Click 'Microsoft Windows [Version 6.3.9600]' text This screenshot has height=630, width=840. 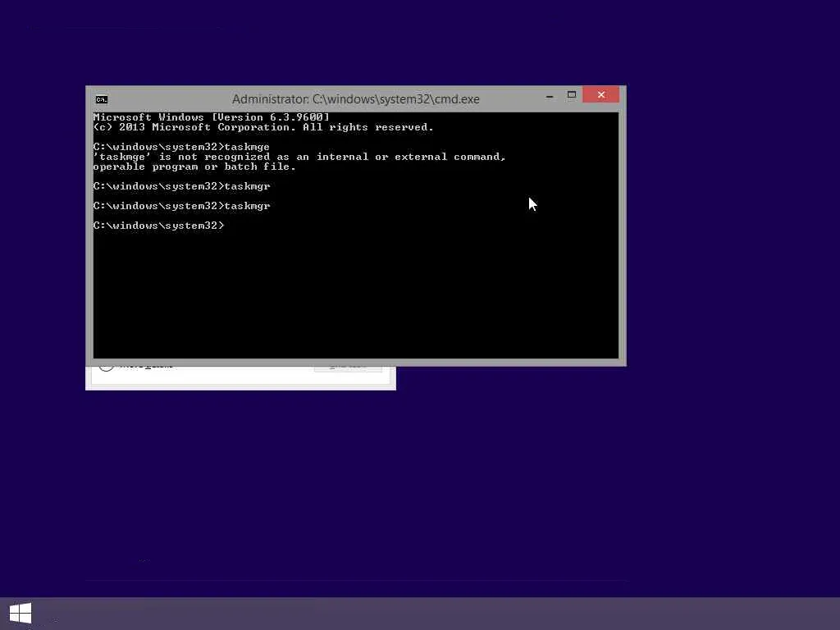[211, 116]
